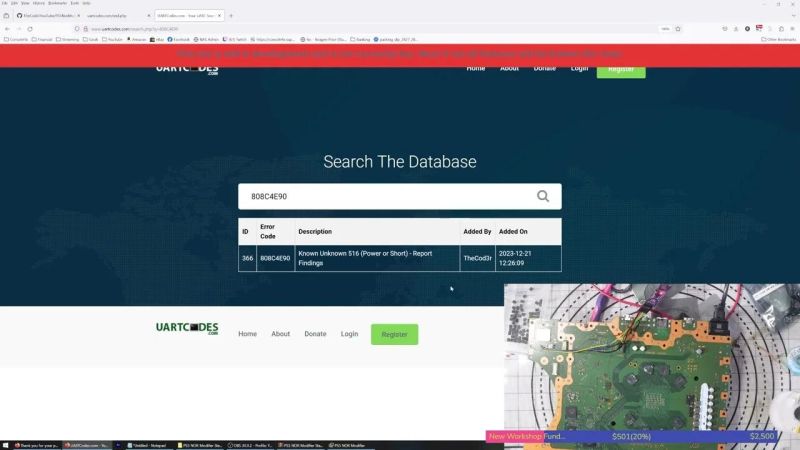
Task: Click the UARTCODES logo in footer
Action: point(187,328)
